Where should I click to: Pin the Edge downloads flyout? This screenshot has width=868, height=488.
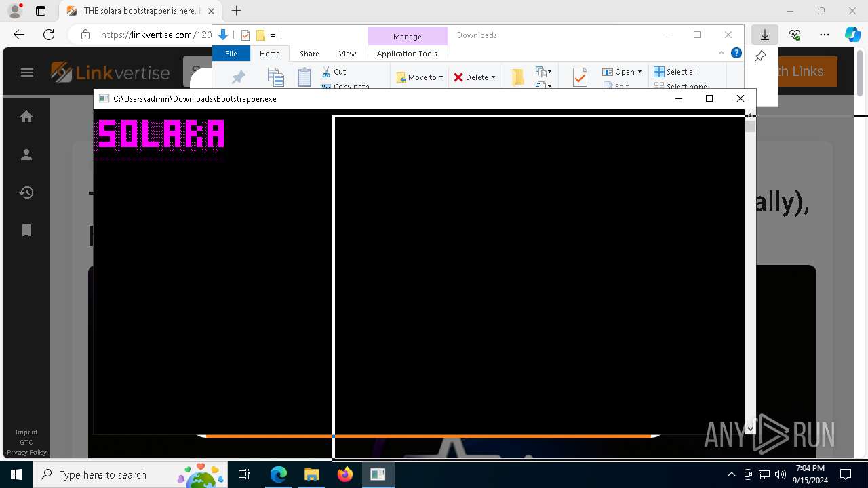(760, 56)
